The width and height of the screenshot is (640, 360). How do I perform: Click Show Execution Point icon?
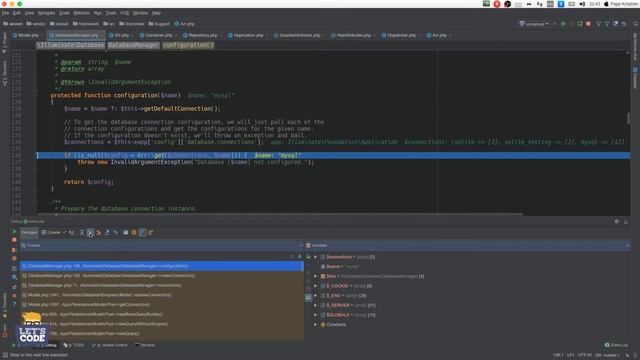[x=72, y=233]
